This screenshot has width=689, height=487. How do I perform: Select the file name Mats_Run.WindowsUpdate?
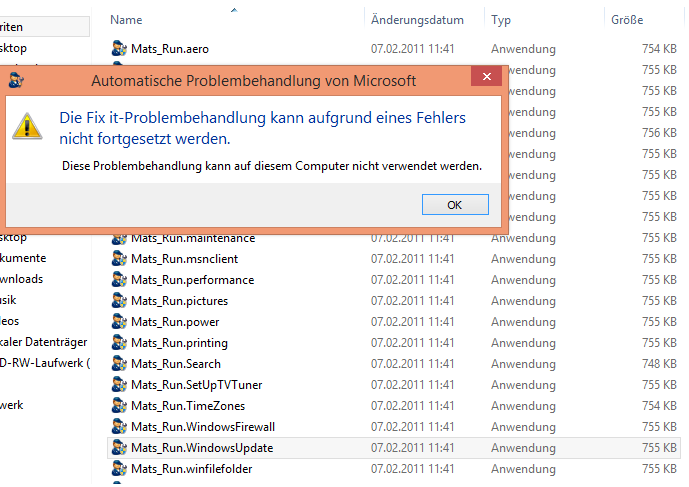202,448
